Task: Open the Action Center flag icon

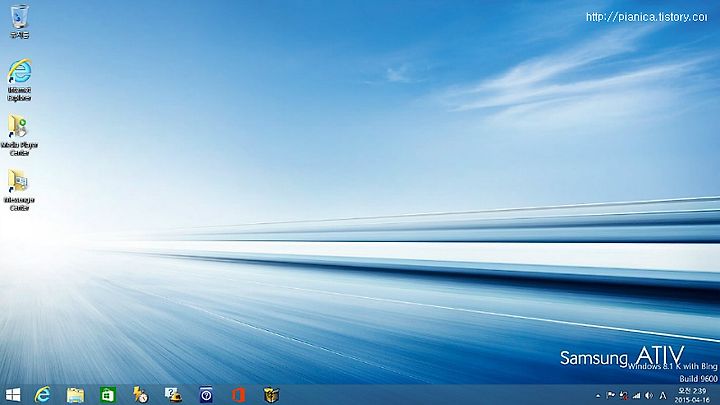Action: [611, 395]
